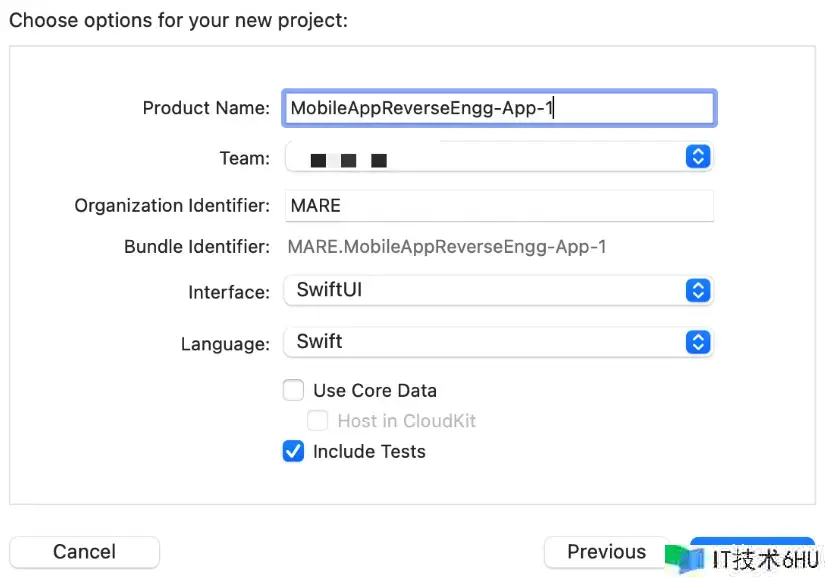Uncheck the Include Tests checkbox
This screenshot has width=826, height=578.
tap(293, 452)
